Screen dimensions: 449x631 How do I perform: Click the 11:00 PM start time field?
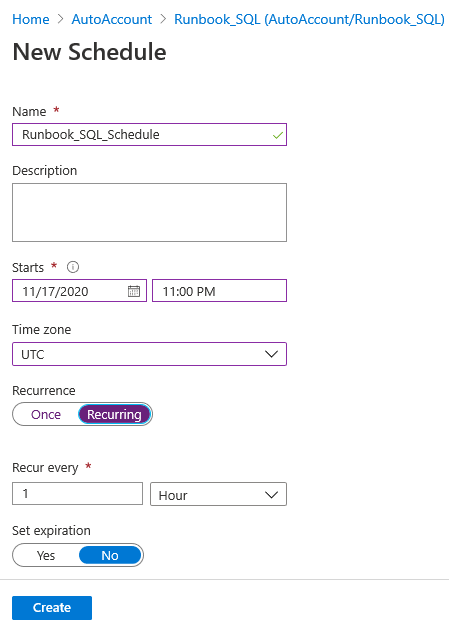219,291
